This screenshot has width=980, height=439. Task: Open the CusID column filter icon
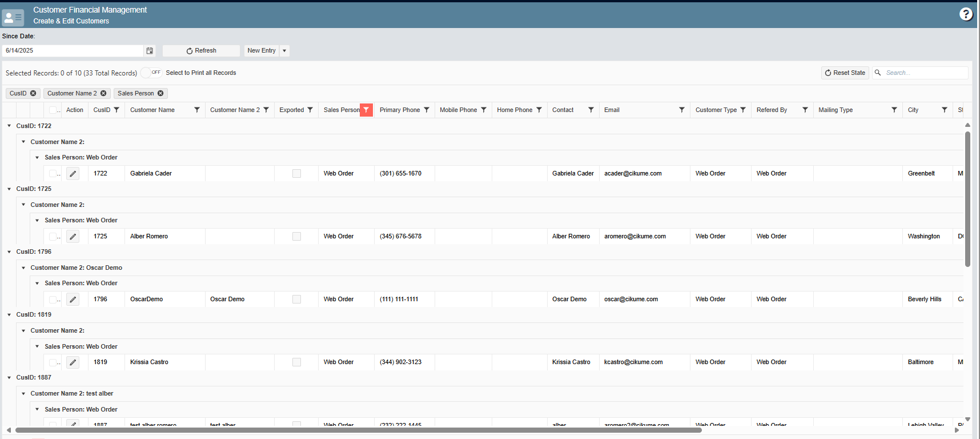pos(117,110)
